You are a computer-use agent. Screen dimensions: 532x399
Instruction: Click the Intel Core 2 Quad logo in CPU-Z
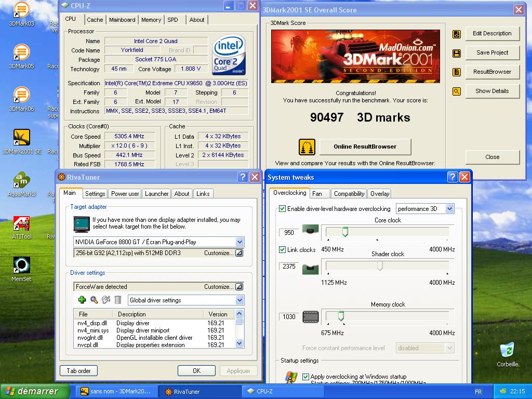pyautogui.click(x=229, y=55)
